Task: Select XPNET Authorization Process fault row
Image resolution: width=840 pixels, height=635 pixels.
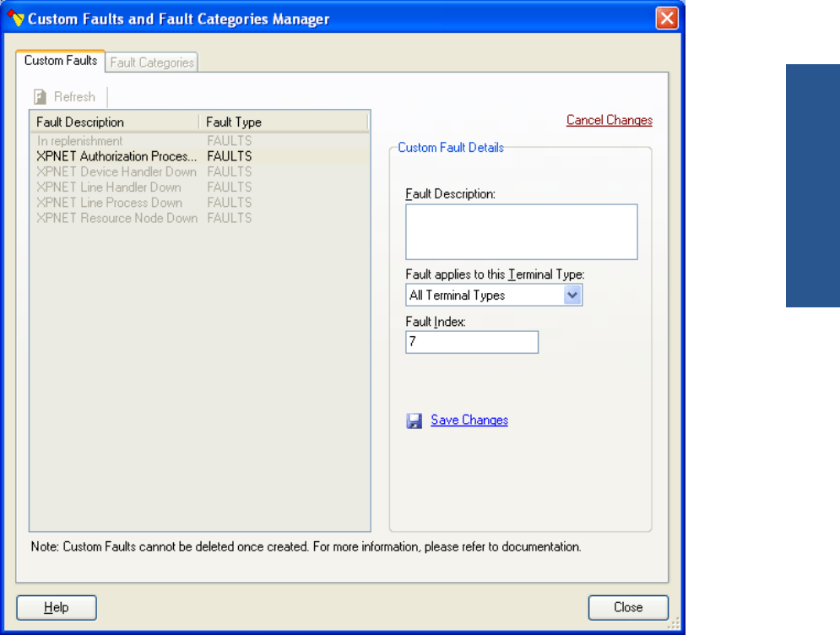Action: [x=117, y=156]
